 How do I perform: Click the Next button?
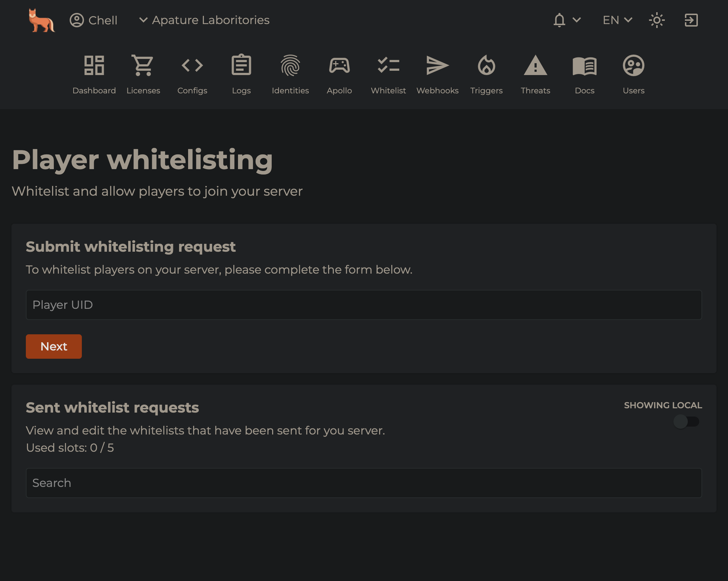pyautogui.click(x=54, y=347)
